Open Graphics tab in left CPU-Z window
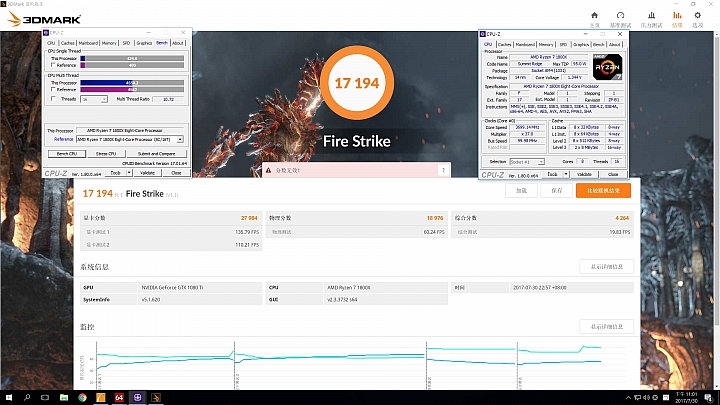Screen dimensions: 720x405 coord(144,43)
